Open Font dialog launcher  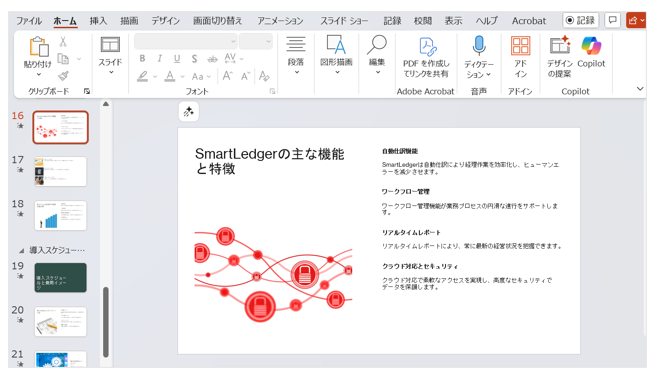pyautogui.click(x=272, y=91)
